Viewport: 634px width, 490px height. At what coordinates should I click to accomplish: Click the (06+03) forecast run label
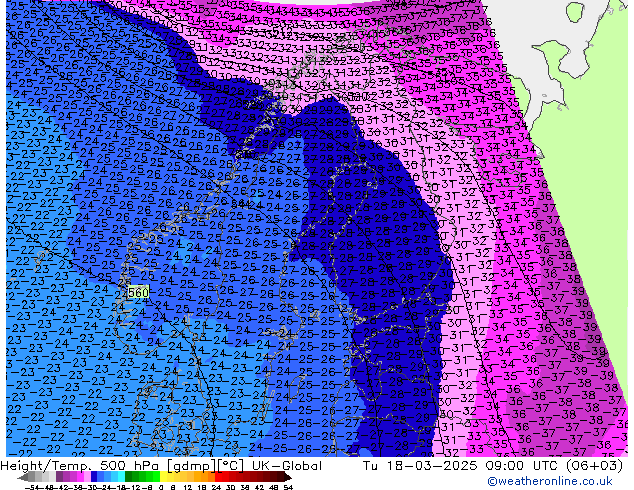pos(594,466)
